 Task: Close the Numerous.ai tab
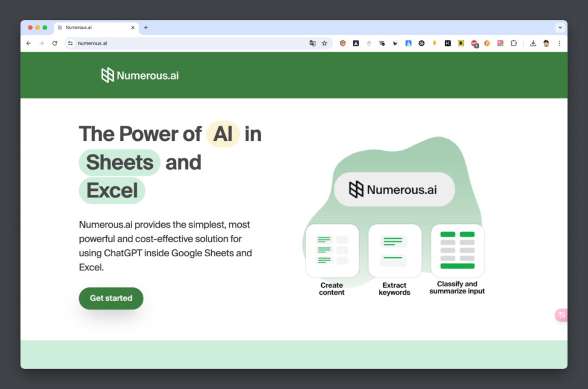pos(133,27)
